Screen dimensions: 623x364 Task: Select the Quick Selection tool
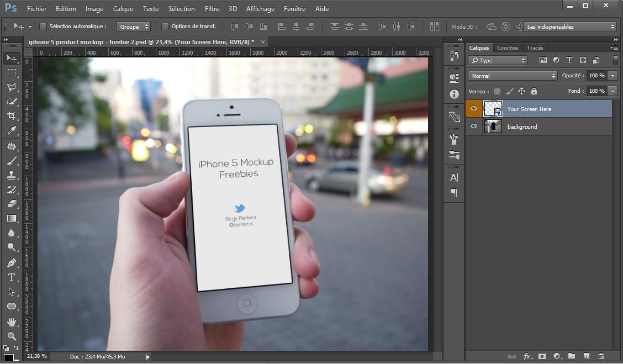12,102
